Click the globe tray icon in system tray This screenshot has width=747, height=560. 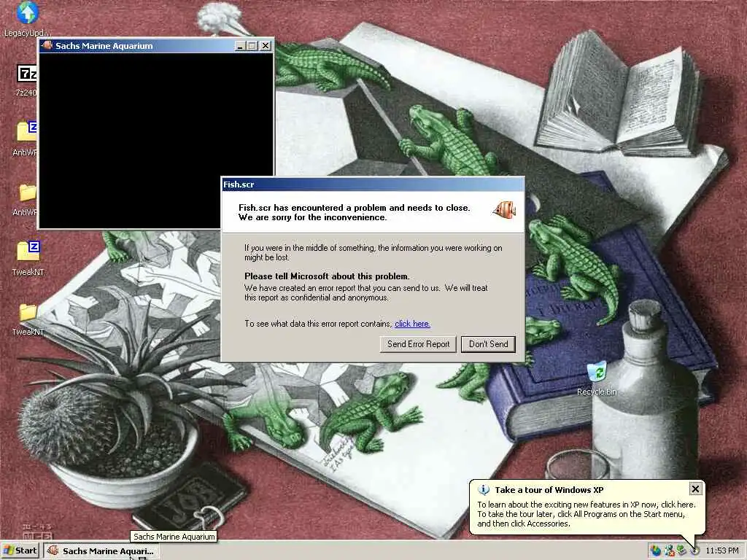pyautogui.click(x=656, y=551)
